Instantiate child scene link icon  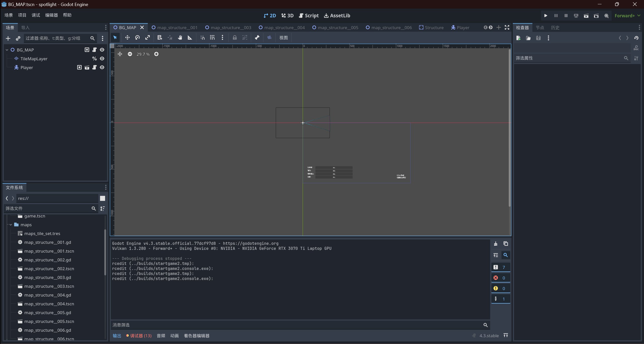(x=18, y=38)
